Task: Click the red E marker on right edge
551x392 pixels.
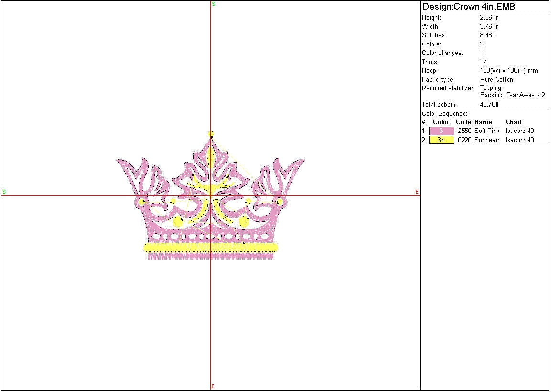Action: pos(417,192)
